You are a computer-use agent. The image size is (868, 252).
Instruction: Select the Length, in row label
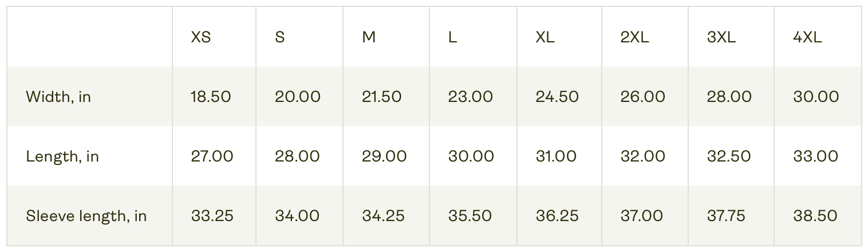(62, 156)
